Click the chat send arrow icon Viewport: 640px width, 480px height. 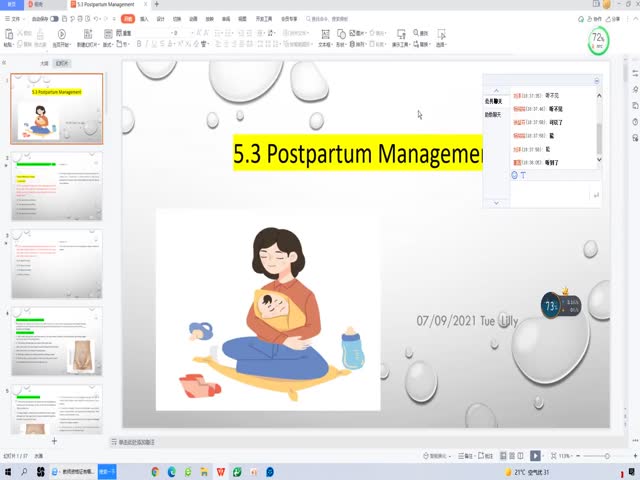(x=596, y=195)
